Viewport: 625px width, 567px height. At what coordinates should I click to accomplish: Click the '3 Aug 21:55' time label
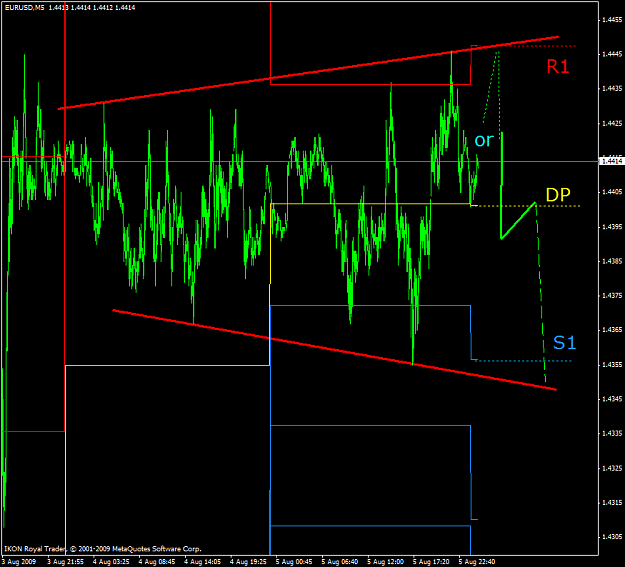(x=65, y=562)
